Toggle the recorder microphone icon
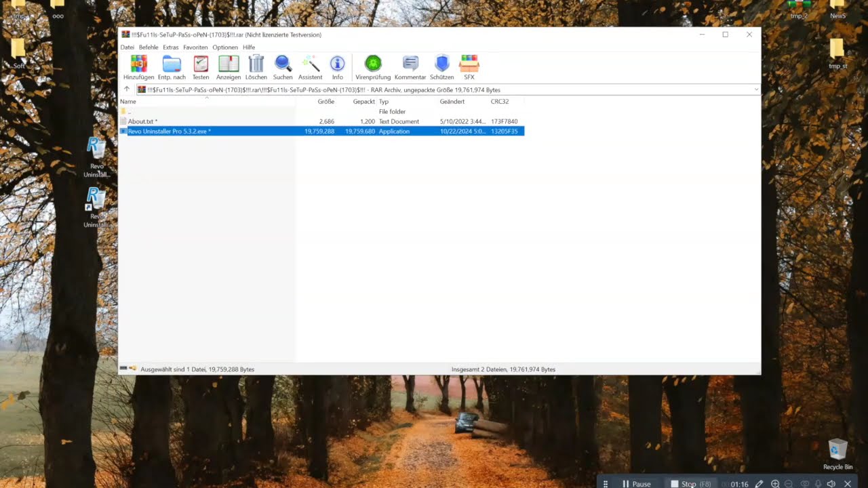Viewport: 868px width, 488px height. pos(818,484)
